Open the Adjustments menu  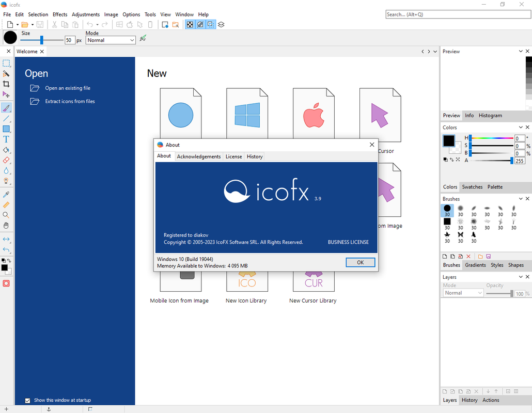86,14
